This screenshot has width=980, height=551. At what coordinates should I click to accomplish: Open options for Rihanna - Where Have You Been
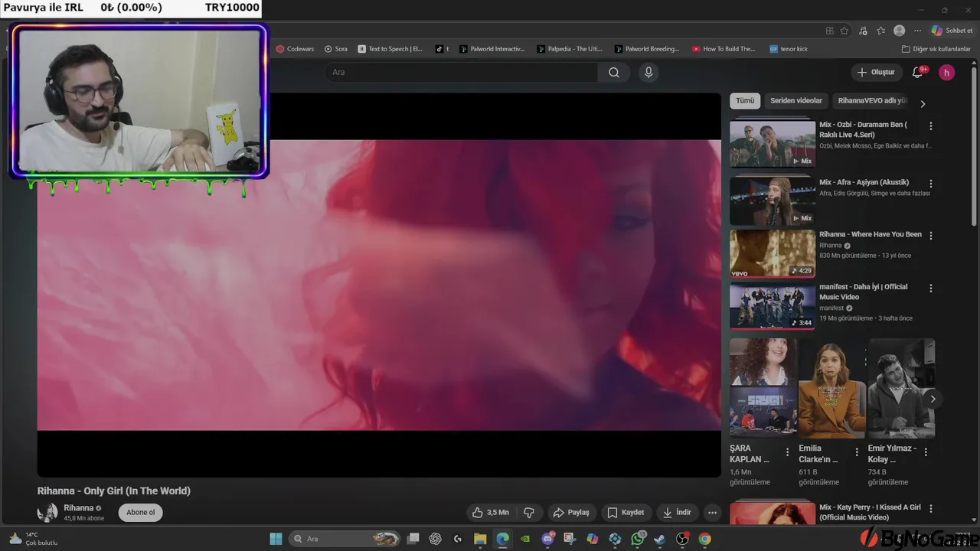[x=931, y=236]
